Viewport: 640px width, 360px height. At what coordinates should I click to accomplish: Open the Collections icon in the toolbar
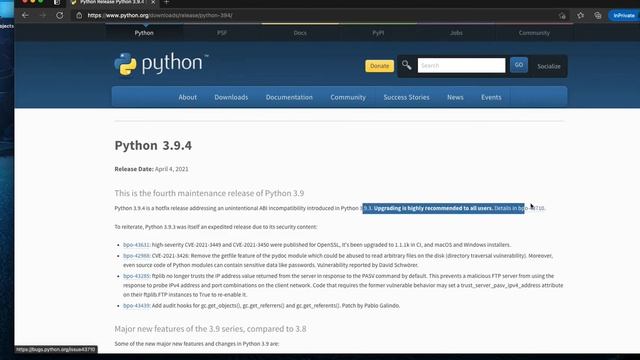click(x=598, y=16)
